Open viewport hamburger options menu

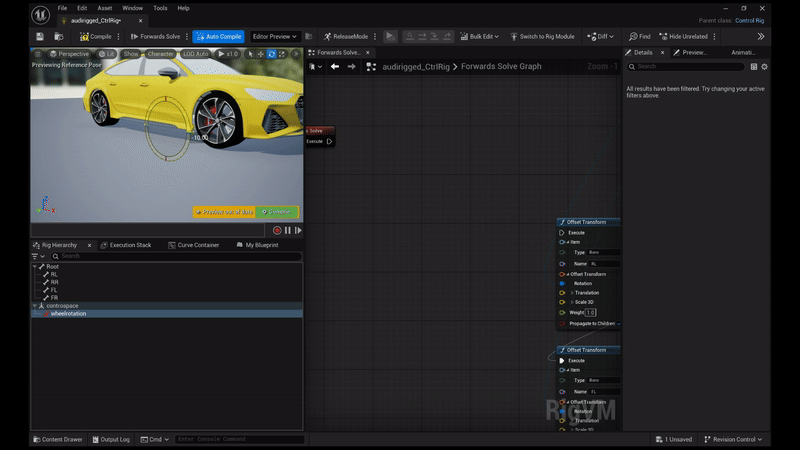pyautogui.click(x=38, y=54)
